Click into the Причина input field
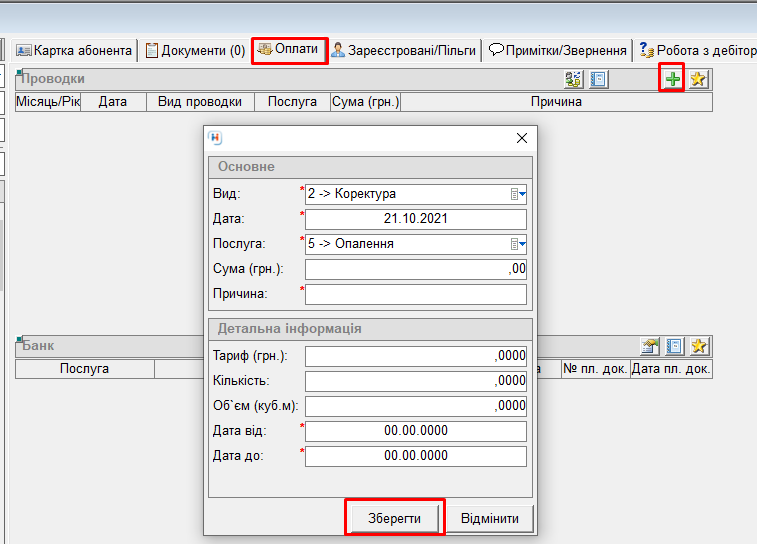 click(415, 294)
